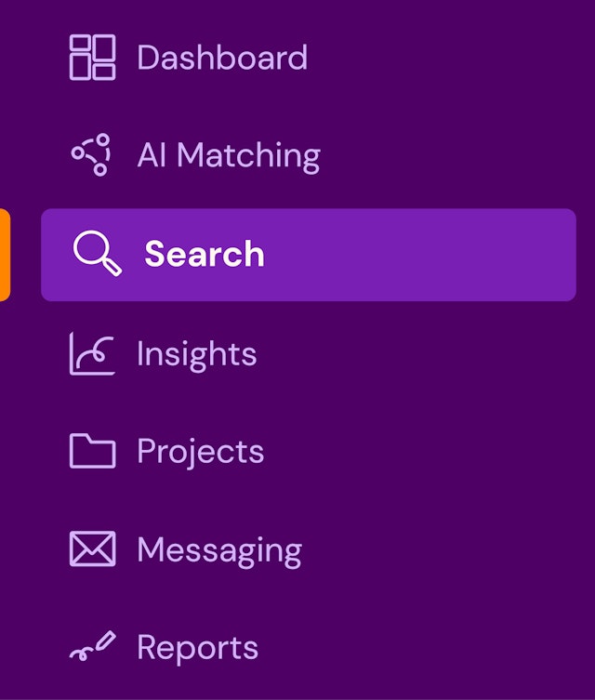Click the orange active indicator bar

click(5, 255)
